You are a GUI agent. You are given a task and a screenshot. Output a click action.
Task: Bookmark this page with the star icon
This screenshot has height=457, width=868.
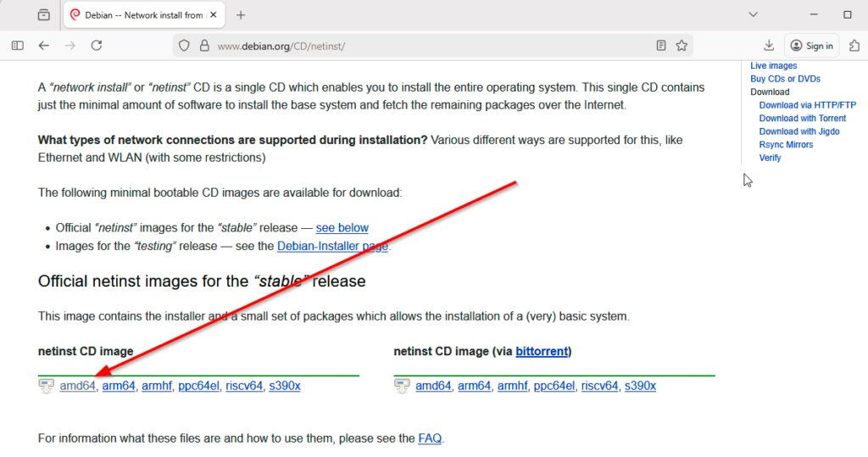click(x=682, y=46)
